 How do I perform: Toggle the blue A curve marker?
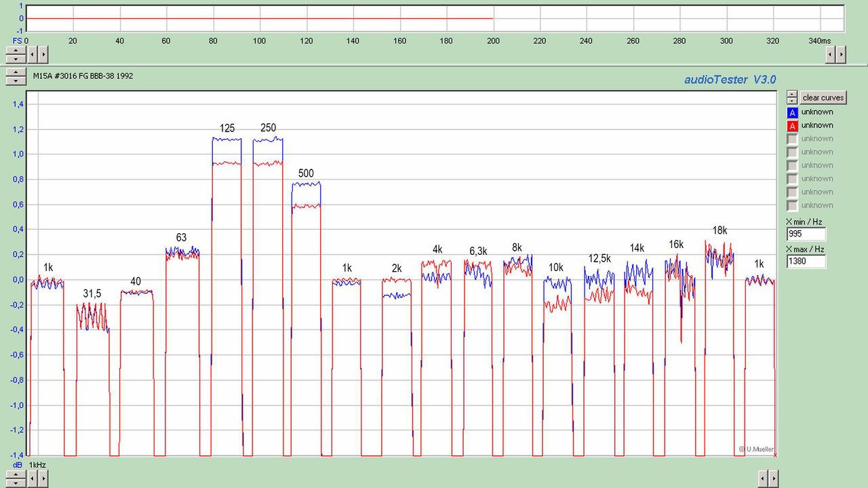792,112
